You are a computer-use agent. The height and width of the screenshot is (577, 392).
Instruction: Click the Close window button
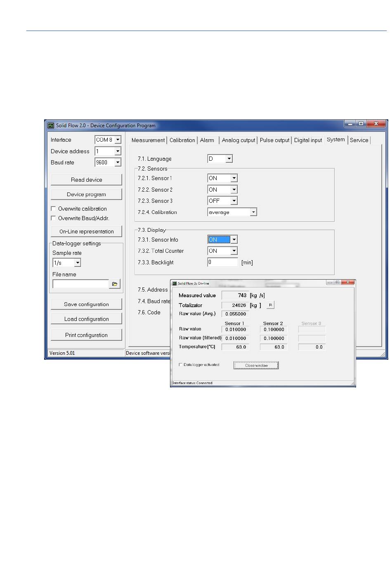click(256, 366)
